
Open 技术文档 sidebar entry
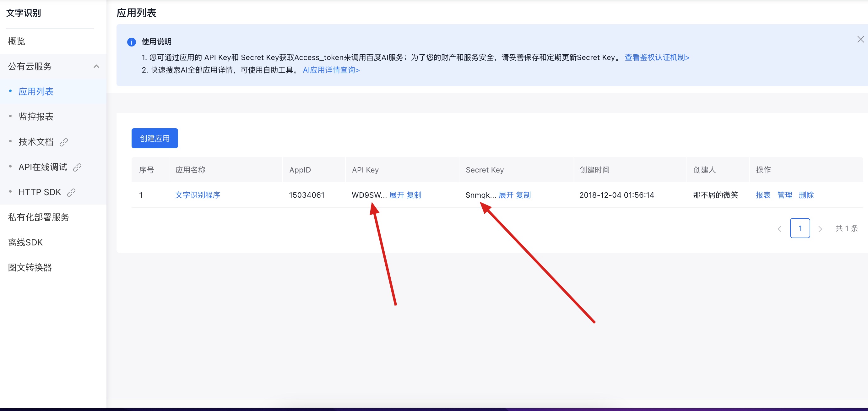[36, 142]
